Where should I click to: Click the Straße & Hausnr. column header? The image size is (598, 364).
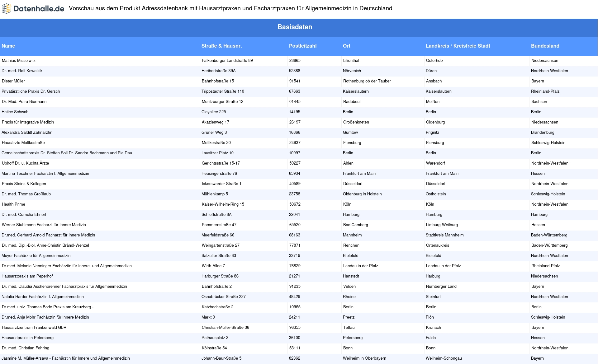pyautogui.click(x=221, y=46)
